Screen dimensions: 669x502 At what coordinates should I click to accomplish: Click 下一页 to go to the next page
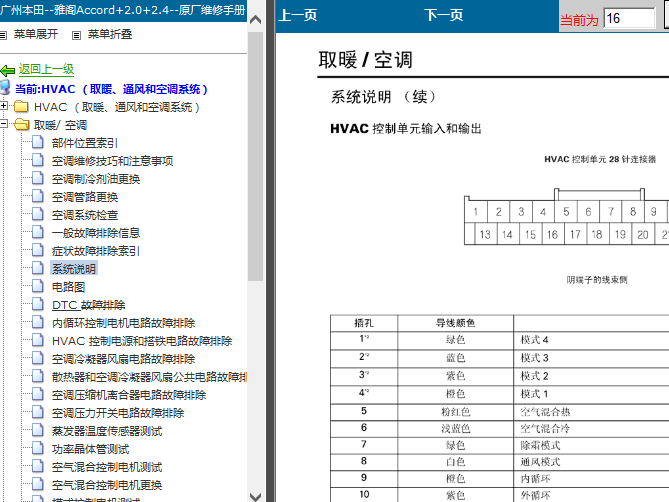[x=444, y=15]
